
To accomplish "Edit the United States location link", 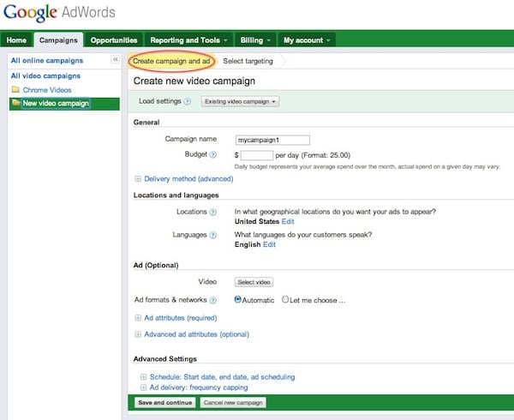I will click(x=288, y=222).
